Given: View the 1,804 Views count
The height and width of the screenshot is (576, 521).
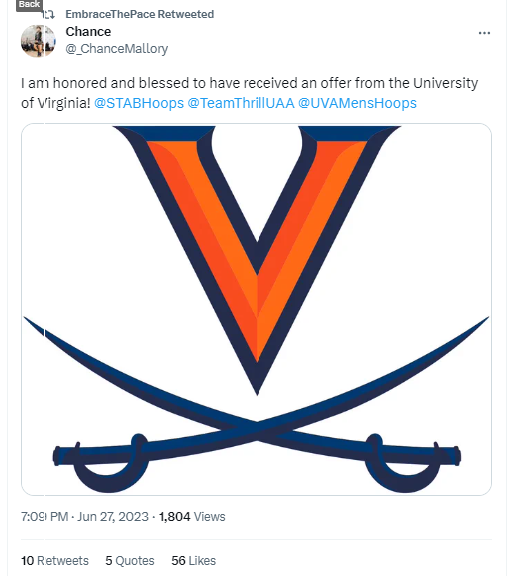Looking at the screenshot, I should pyautogui.click(x=192, y=517).
